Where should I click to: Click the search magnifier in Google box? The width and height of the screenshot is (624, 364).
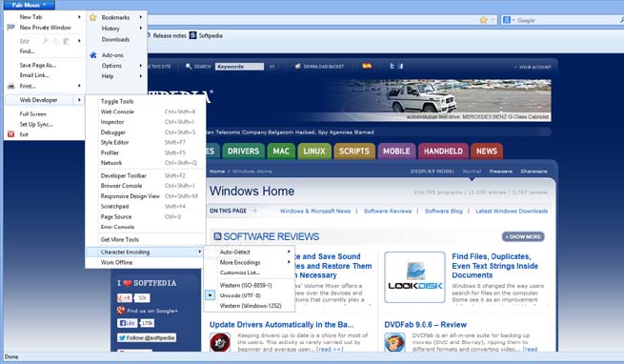click(x=621, y=20)
